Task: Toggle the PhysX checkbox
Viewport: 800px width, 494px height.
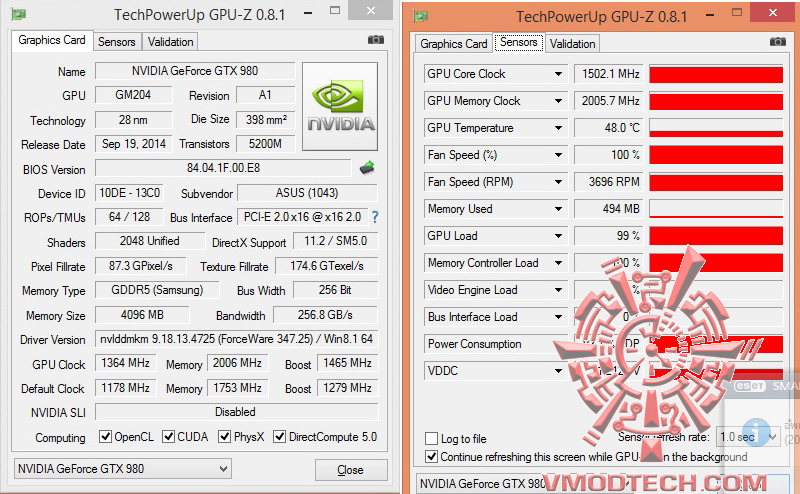Action: 224,437
